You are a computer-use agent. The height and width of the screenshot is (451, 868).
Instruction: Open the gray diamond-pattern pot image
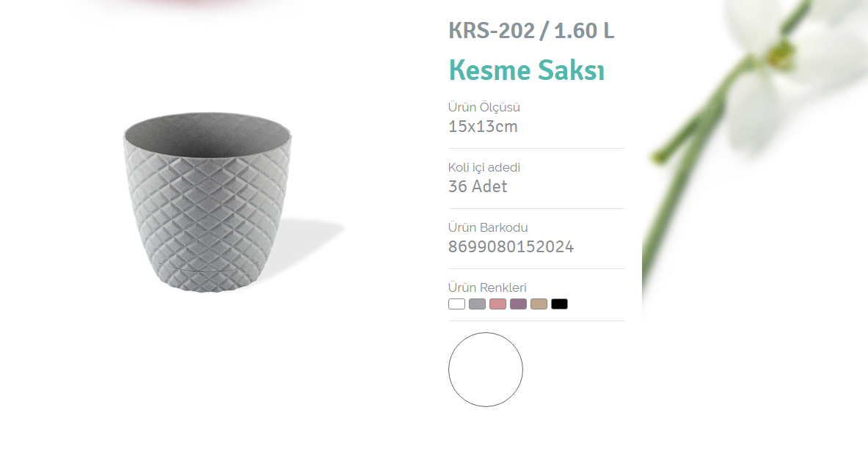point(208,202)
